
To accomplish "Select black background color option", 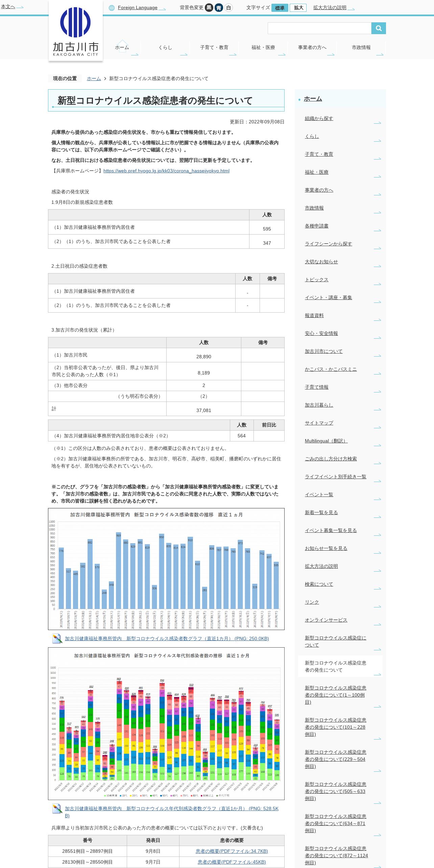I will coord(209,7).
